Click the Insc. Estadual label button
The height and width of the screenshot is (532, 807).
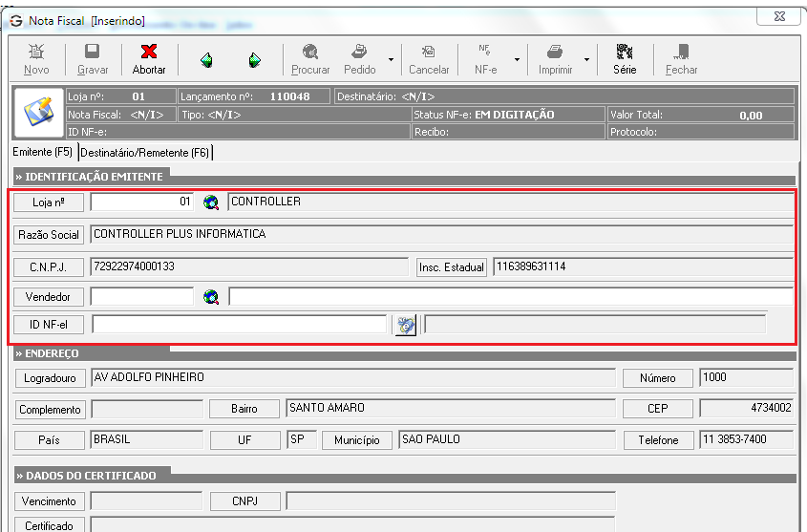(x=452, y=267)
